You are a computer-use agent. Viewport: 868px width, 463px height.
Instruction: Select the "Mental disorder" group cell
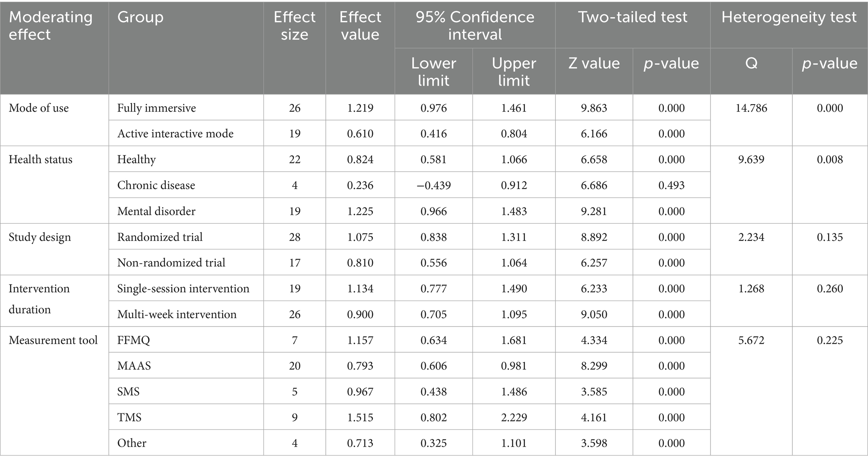point(156,211)
